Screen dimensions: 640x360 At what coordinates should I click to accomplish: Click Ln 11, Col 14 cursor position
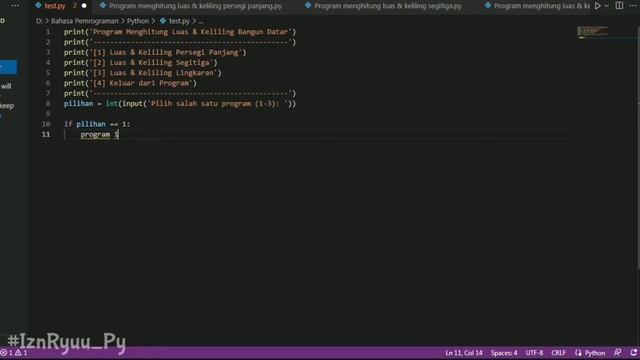click(x=464, y=353)
